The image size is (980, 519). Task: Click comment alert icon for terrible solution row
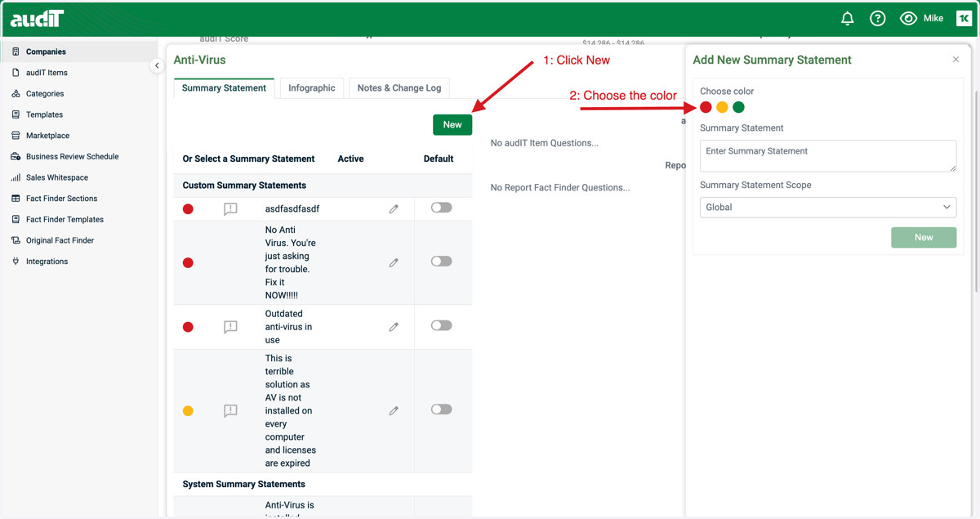coord(230,411)
